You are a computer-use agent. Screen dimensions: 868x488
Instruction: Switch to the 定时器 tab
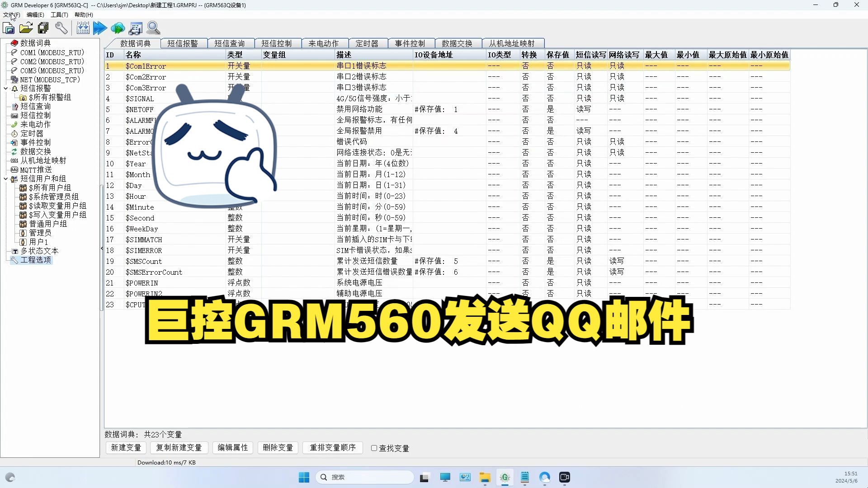click(367, 43)
